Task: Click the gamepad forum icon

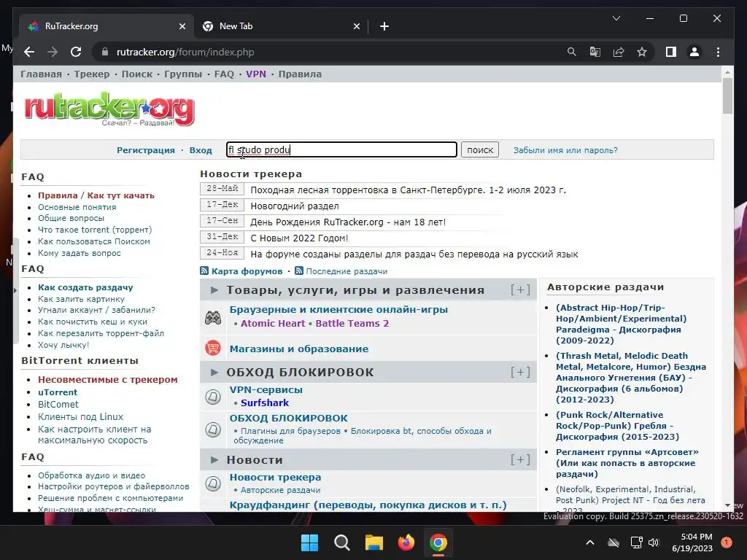Action: click(x=213, y=317)
